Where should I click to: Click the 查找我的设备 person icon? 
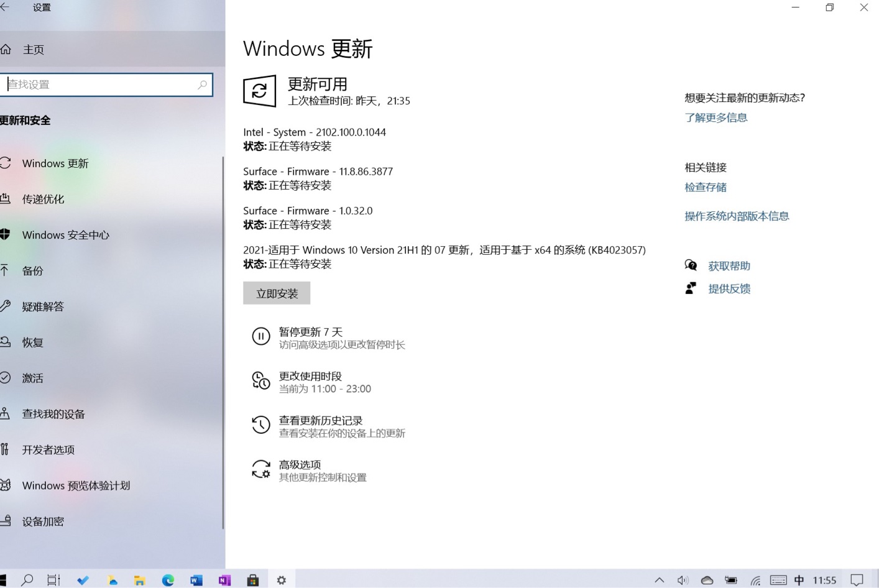pyautogui.click(x=5, y=413)
